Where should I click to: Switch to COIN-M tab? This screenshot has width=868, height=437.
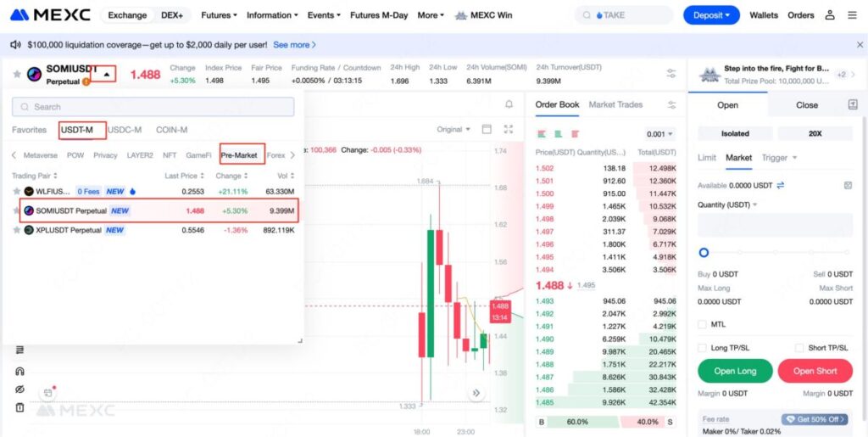171,130
